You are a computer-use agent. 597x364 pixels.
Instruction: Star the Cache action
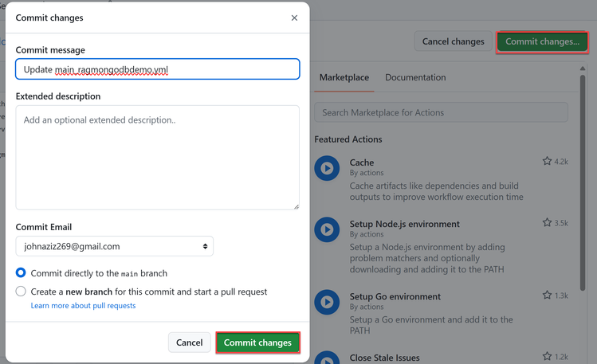[x=548, y=161]
